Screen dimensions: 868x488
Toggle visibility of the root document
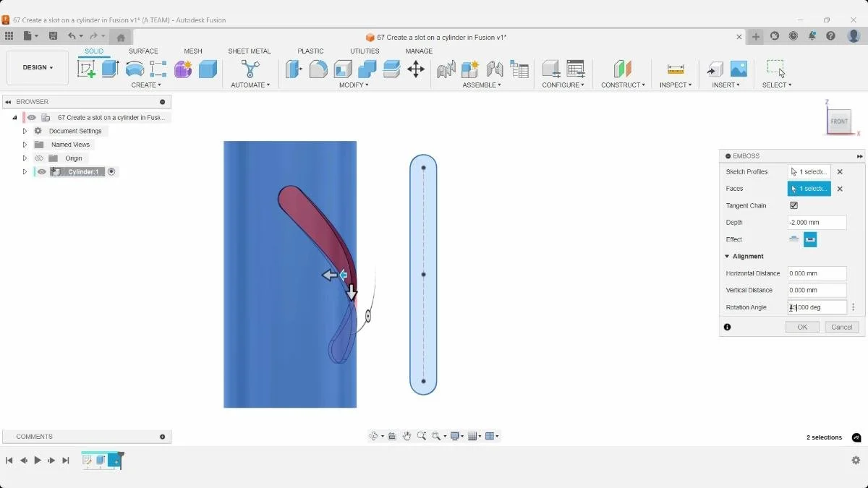[x=32, y=117]
